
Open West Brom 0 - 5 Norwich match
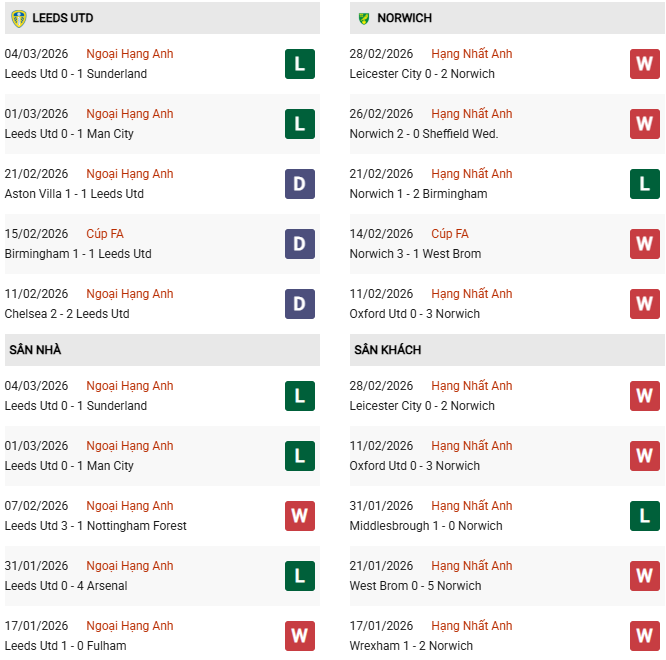coord(415,586)
